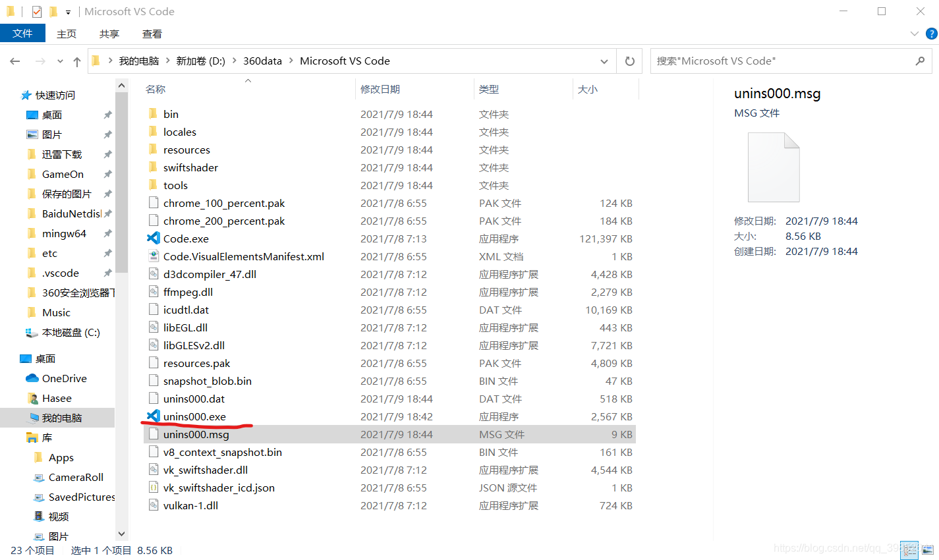Expand breadcrumb chevron after 360data
Screen dimensions: 939x560
(291, 61)
